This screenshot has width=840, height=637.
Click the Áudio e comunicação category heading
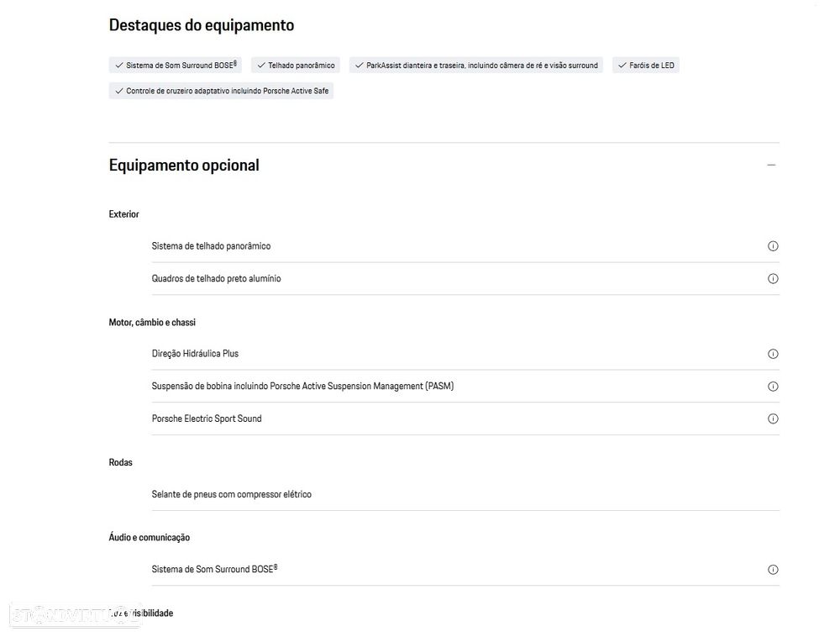pos(150,538)
